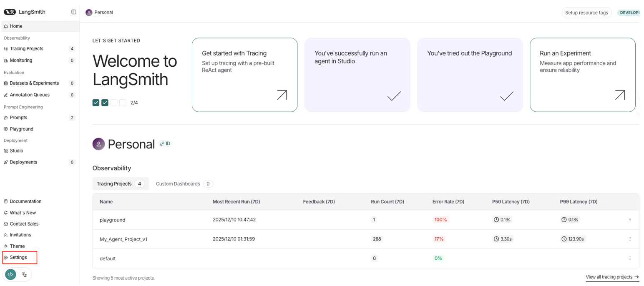
Task: Click the code icon button at bottom left
Action: click(x=11, y=274)
